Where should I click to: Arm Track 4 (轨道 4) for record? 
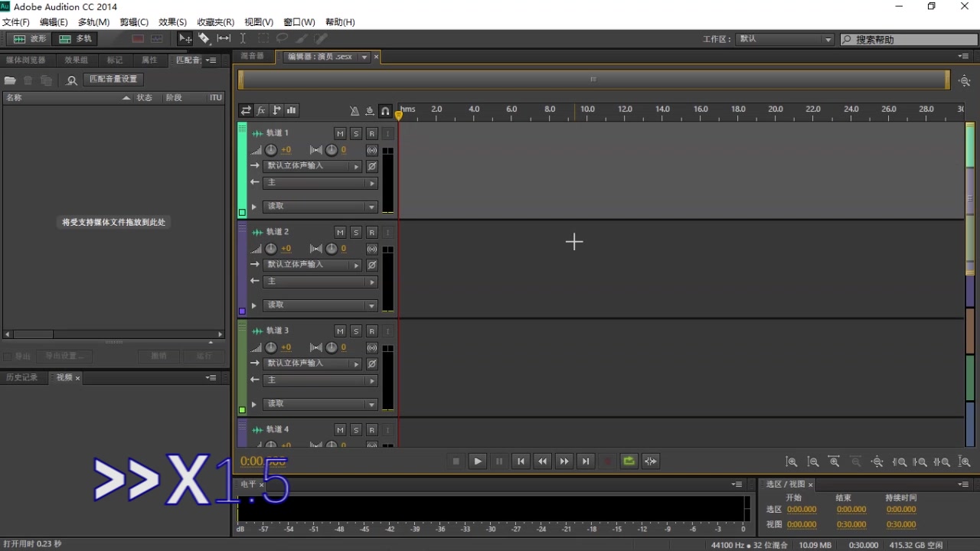(x=371, y=429)
